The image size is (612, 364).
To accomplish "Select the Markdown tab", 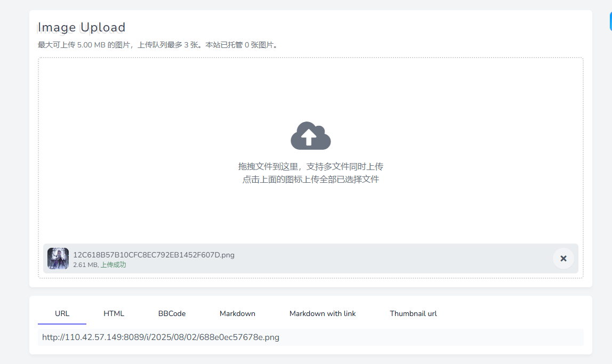I will [x=237, y=314].
